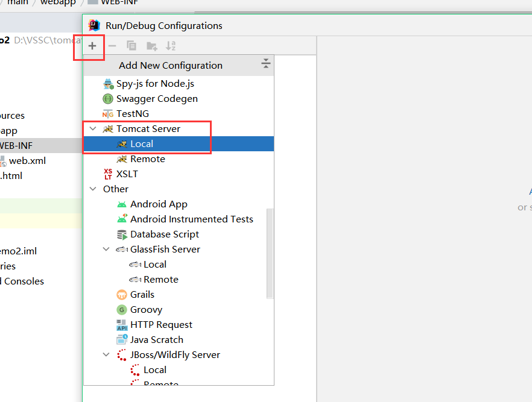The width and height of the screenshot is (532, 402).
Task: Click the Database Script icon
Action: tap(122, 234)
